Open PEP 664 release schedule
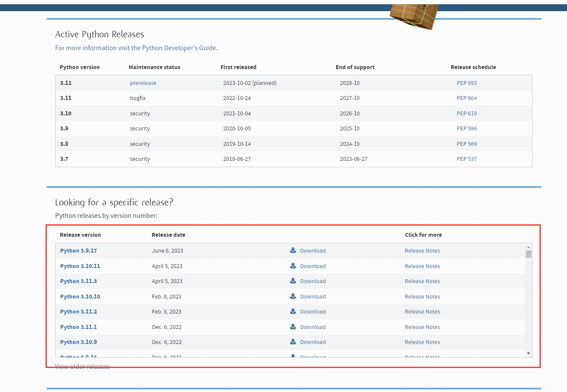Screen dimensions: 567x392 pos(467,98)
